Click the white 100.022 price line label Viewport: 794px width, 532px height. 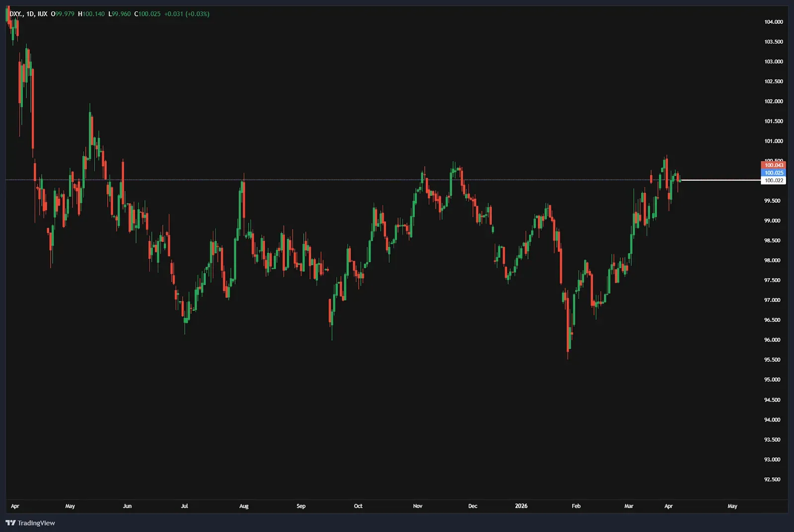click(x=773, y=180)
